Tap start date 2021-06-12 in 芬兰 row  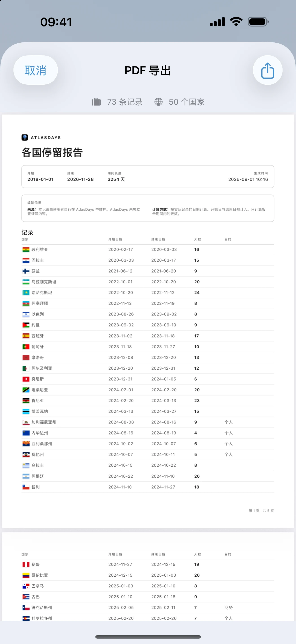point(121,271)
